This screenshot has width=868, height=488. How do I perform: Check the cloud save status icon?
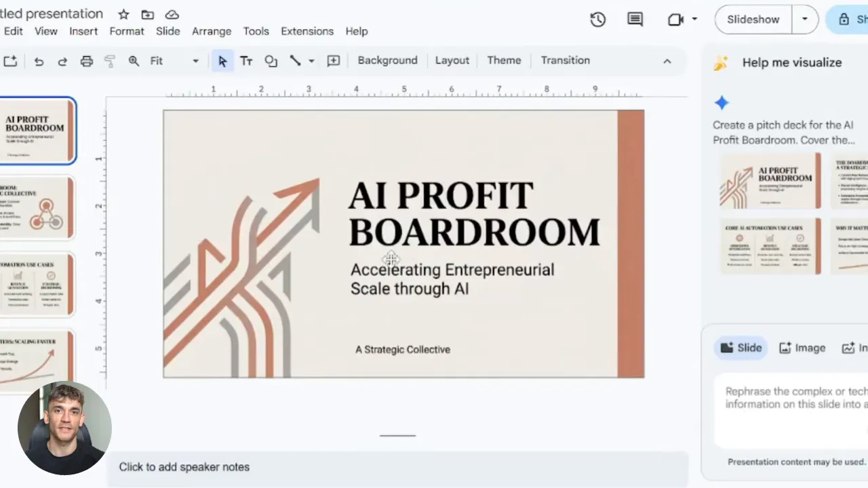pyautogui.click(x=172, y=14)
